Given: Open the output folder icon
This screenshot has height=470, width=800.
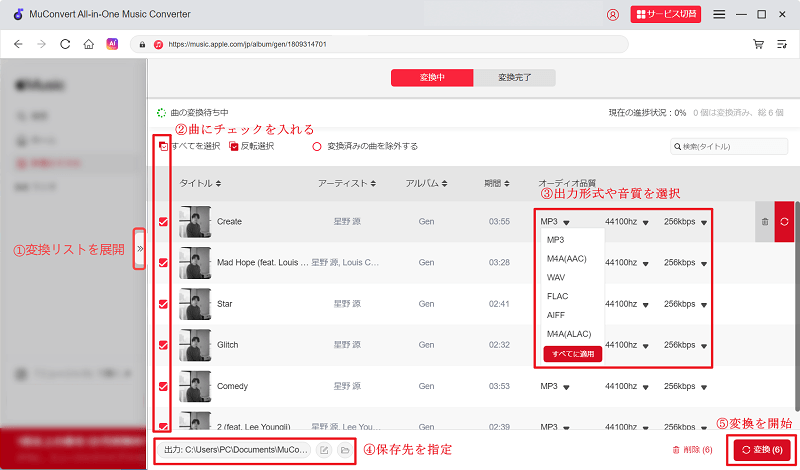Looking at the screenshot, I should pyautogui.click(x=345, y=450).
